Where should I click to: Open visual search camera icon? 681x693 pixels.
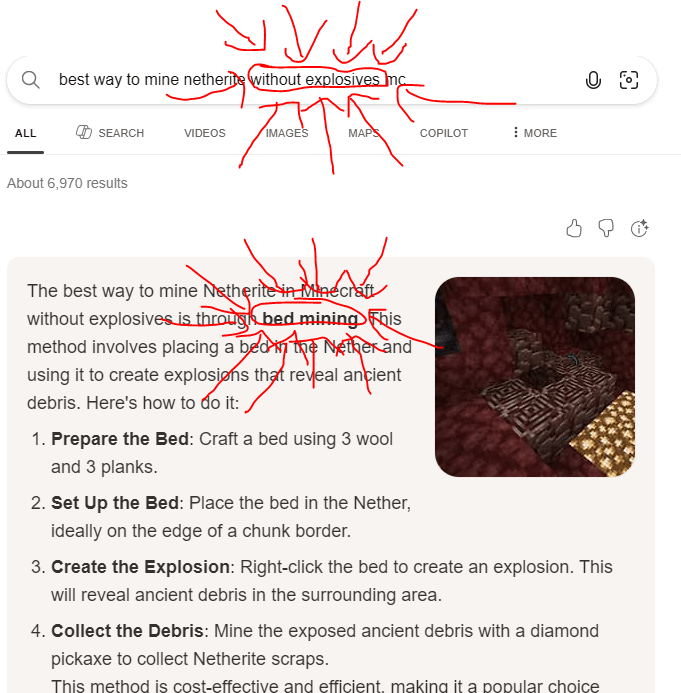click(628, 80)
